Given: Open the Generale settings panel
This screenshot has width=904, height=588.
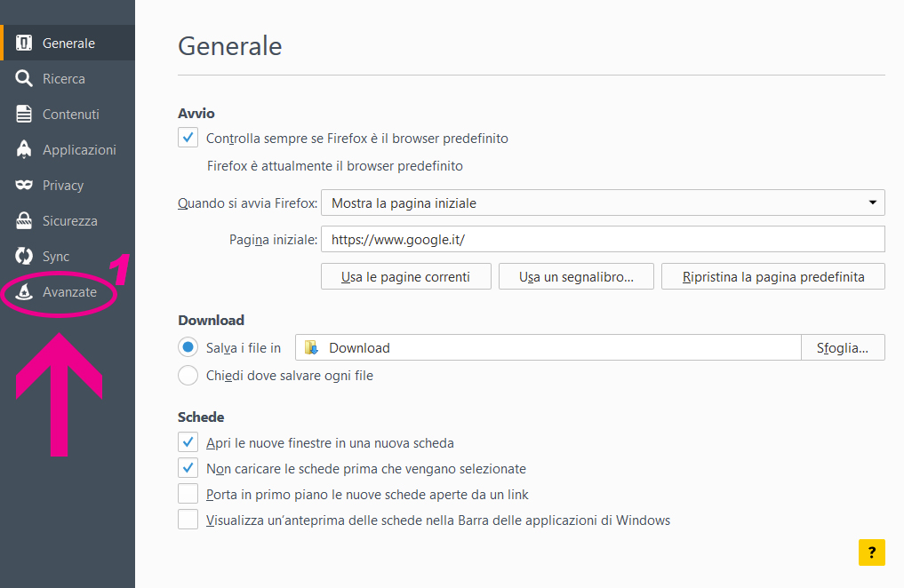Looking at the screenshot, I should 68,43.
